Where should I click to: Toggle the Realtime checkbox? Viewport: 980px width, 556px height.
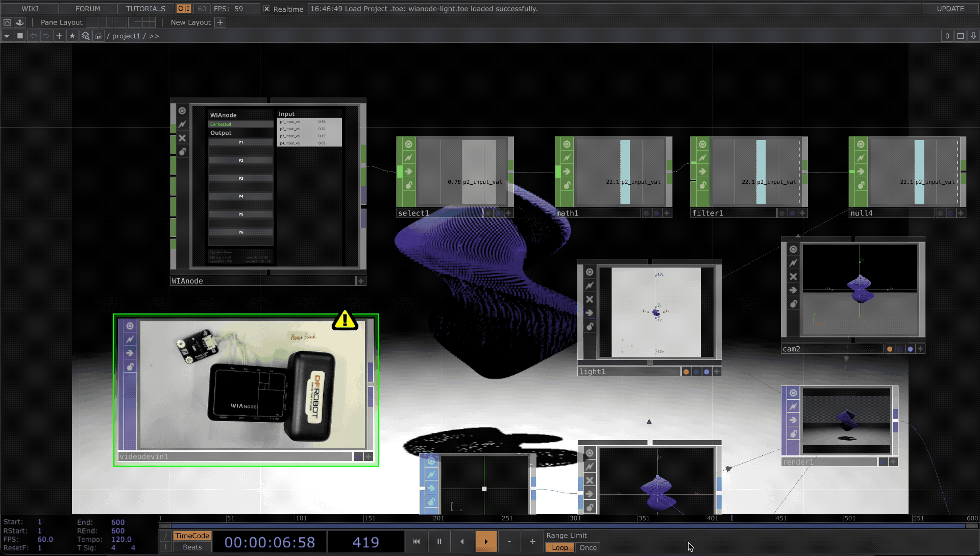click(x=266, y=9)
